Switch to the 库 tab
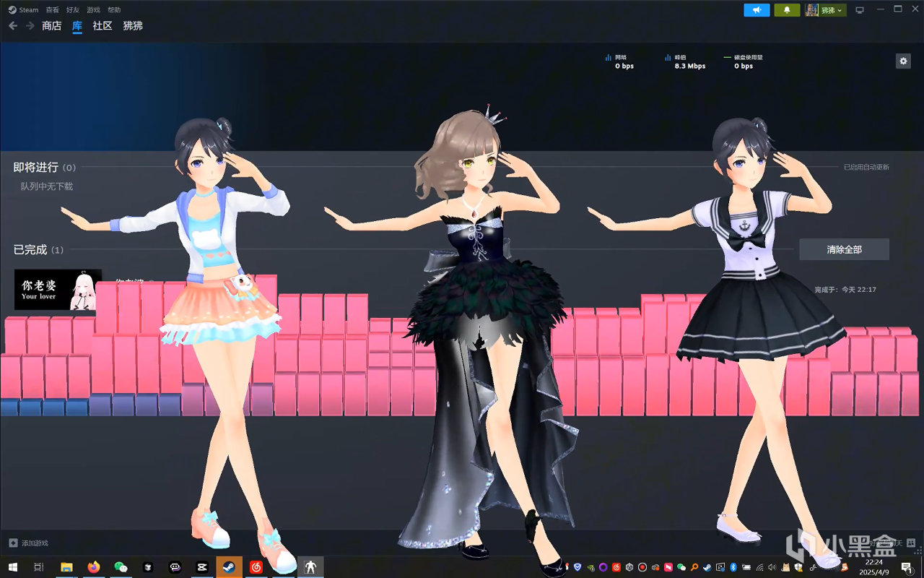Screen dimensions: 924x578 [77, 26]
